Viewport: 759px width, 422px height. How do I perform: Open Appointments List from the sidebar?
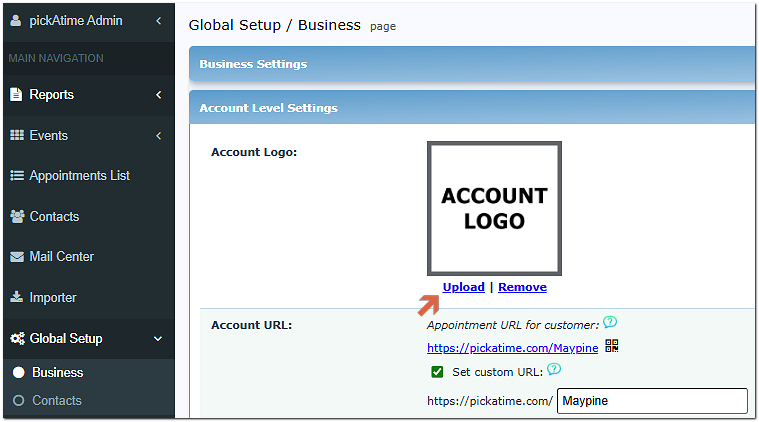(x=79, y=176)
